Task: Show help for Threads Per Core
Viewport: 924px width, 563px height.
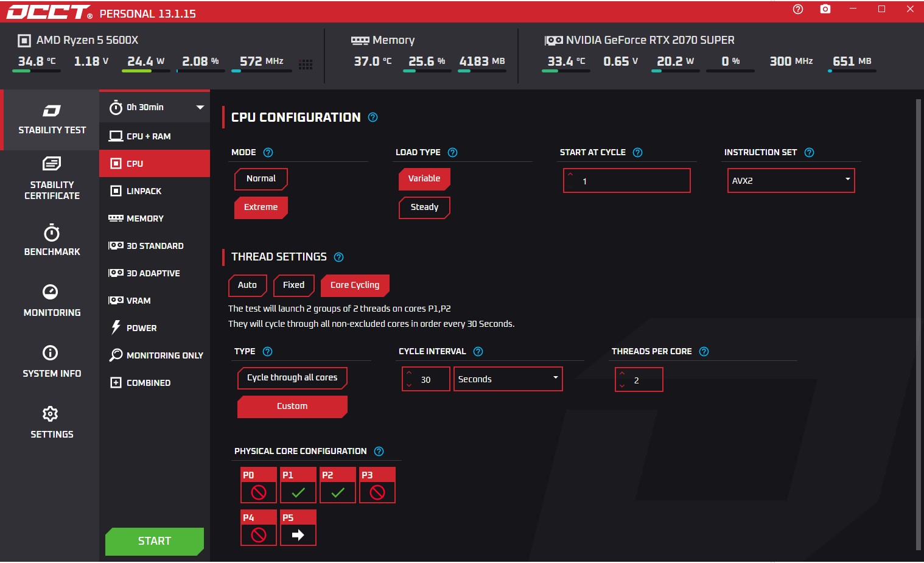Action: pos(704,352)
